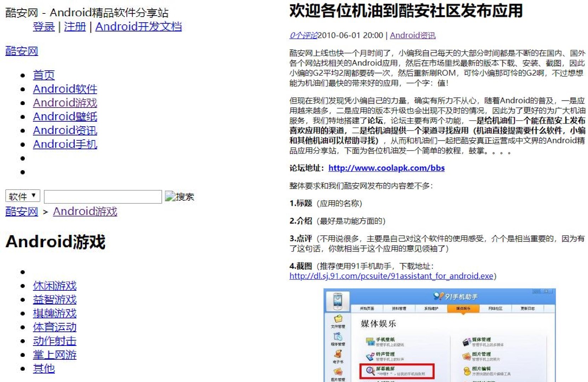Click 图片管理 icon in the screenshot's right column

[467, 356]
